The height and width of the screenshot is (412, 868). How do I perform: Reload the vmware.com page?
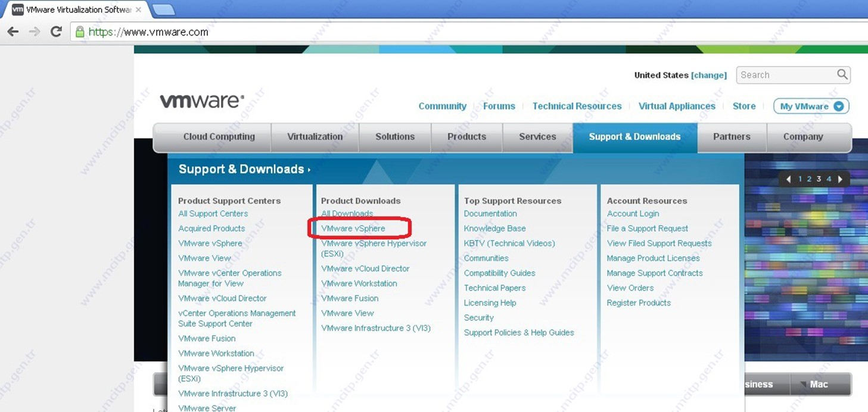[x=56, y=32]
